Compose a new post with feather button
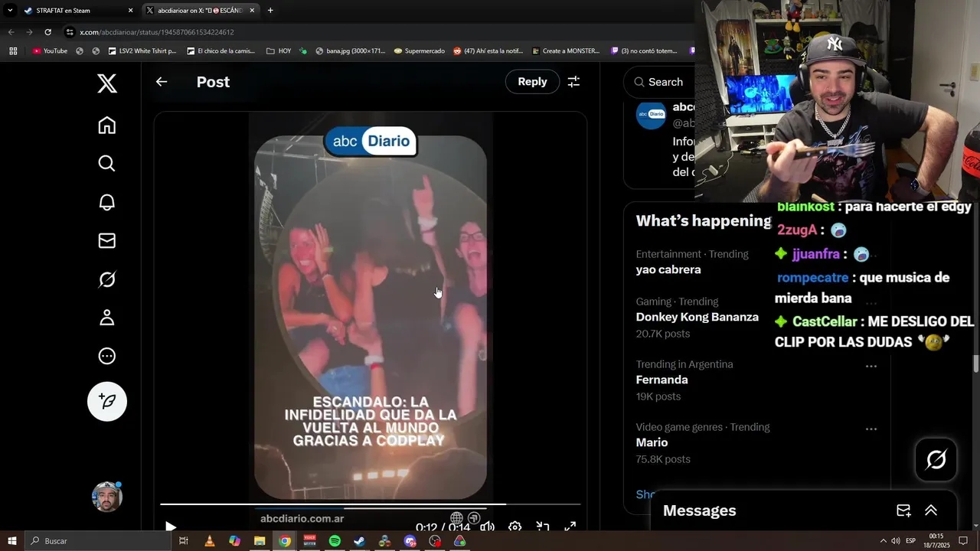 click(x=107, y=401)
